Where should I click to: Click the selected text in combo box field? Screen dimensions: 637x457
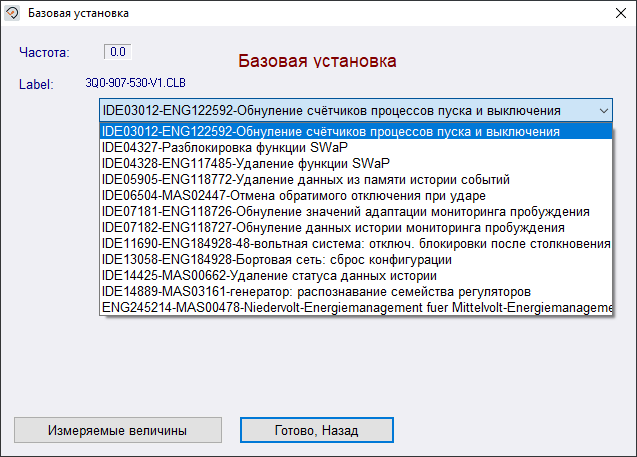point(330,110)
